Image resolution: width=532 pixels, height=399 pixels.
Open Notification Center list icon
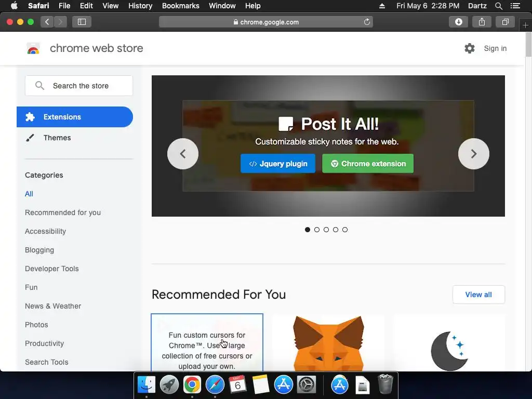coord(515,6)
